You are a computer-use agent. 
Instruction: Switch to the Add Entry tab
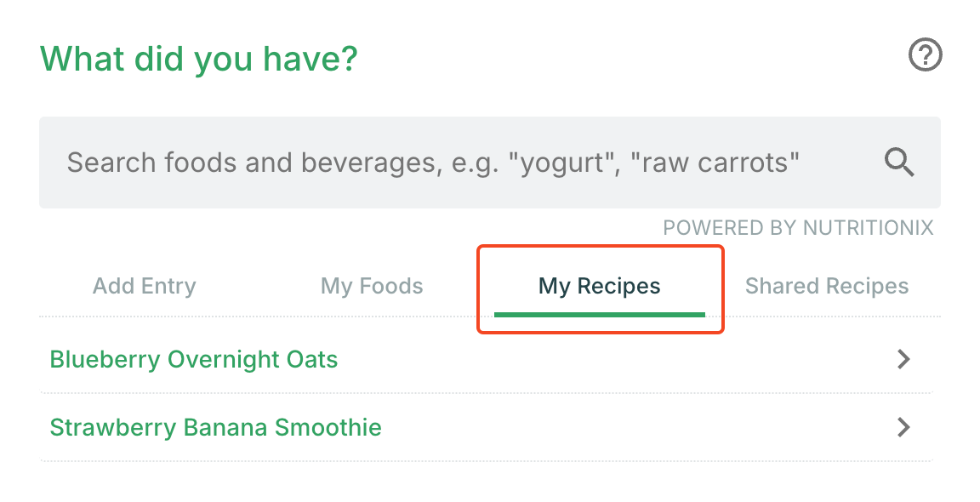tap(145, 286)
